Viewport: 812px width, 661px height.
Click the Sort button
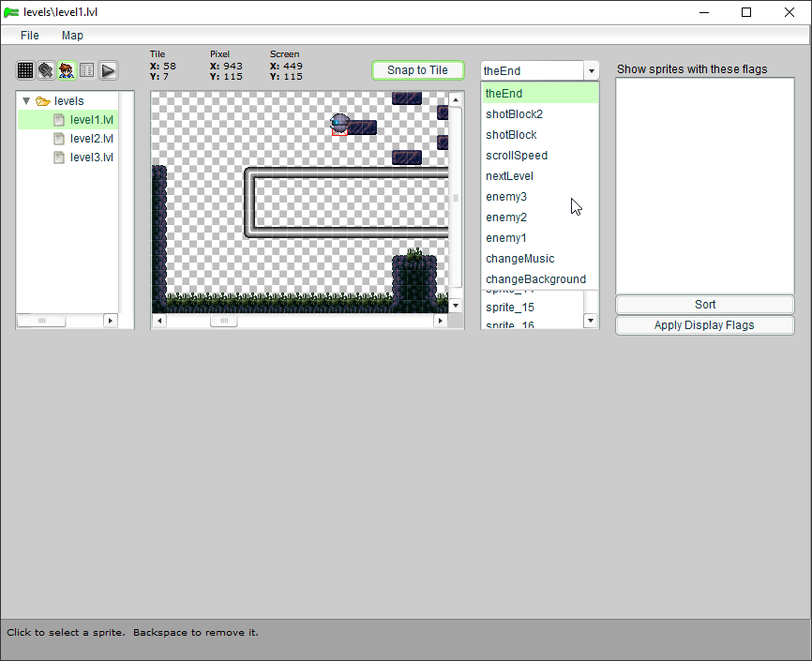click(705, 305)
